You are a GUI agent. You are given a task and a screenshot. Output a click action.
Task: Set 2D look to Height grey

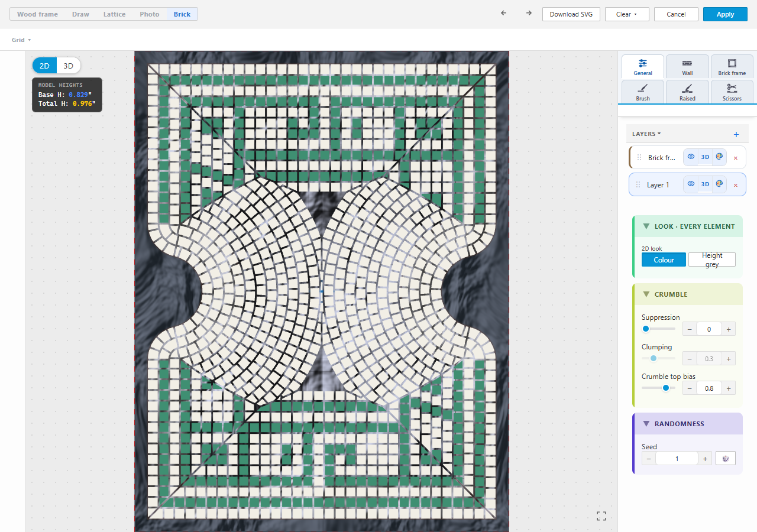pos(712,259)
